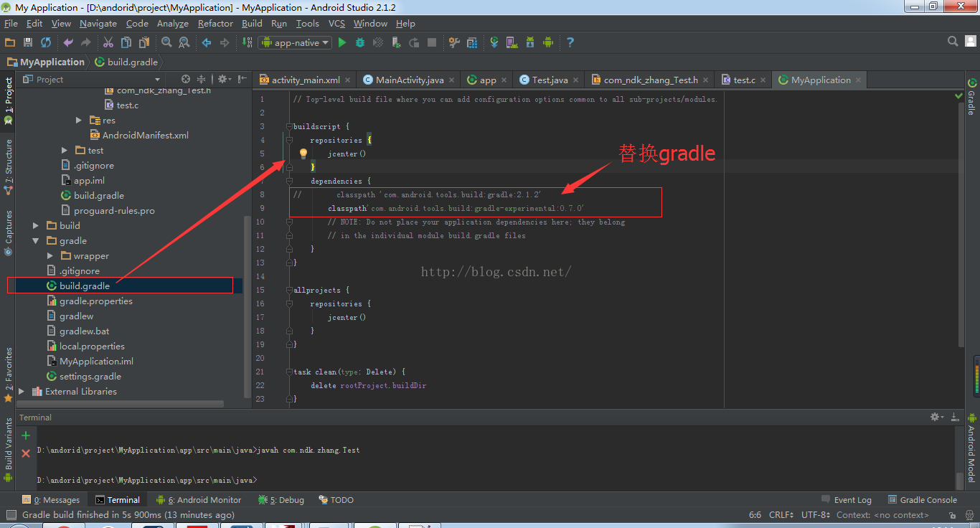Open Settings via the wrench icon
980x528 pixels.
[x=454, y=43]
